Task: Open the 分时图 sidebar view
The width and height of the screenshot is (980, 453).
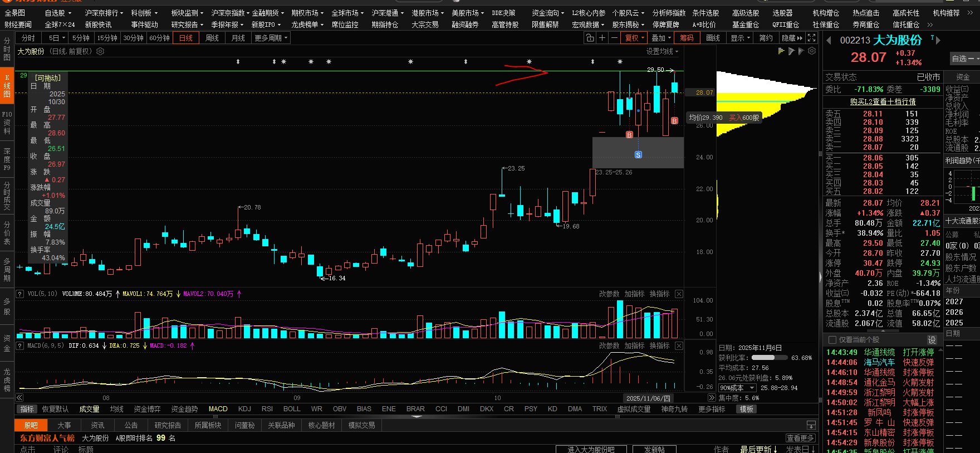Action: [x=7, y=49]
